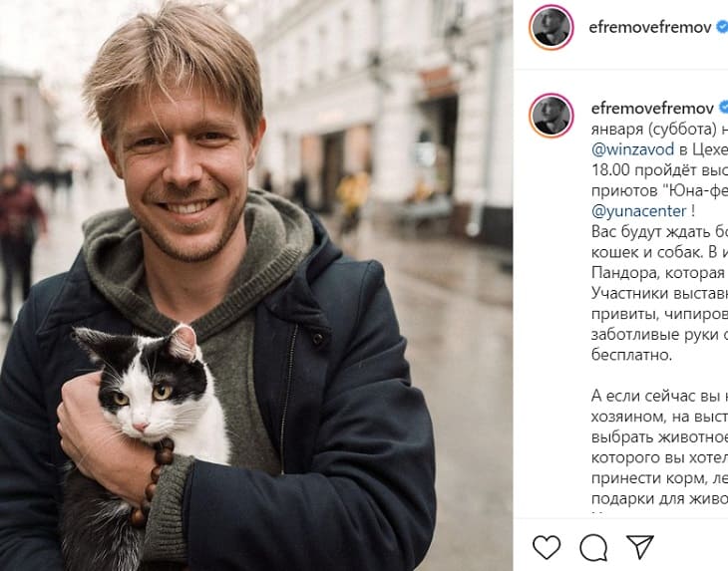Click the caption paragraph starting "А если сейчас"
The height and width of the screenshot is (571, 728).
pyautogui.click(x=659, y=447)
